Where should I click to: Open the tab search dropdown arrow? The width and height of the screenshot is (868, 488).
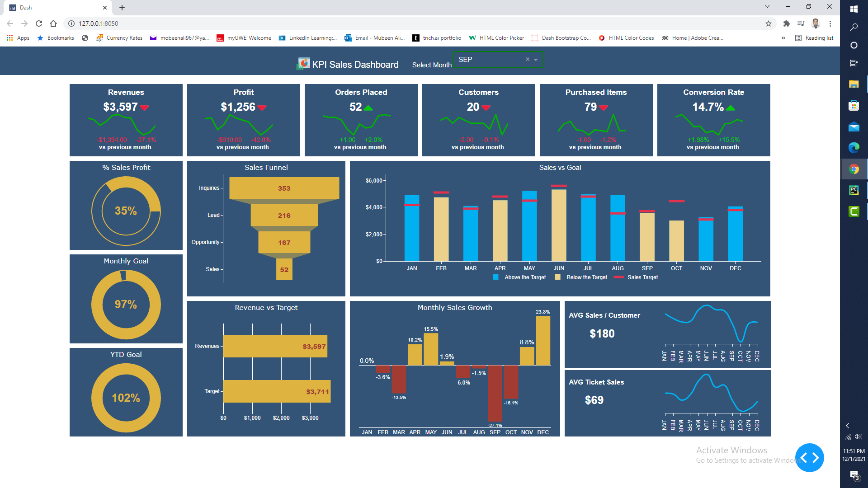tap(767, 7)
